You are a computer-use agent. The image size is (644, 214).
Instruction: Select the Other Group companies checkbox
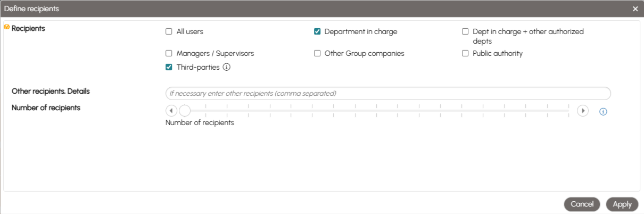point(317,53)
